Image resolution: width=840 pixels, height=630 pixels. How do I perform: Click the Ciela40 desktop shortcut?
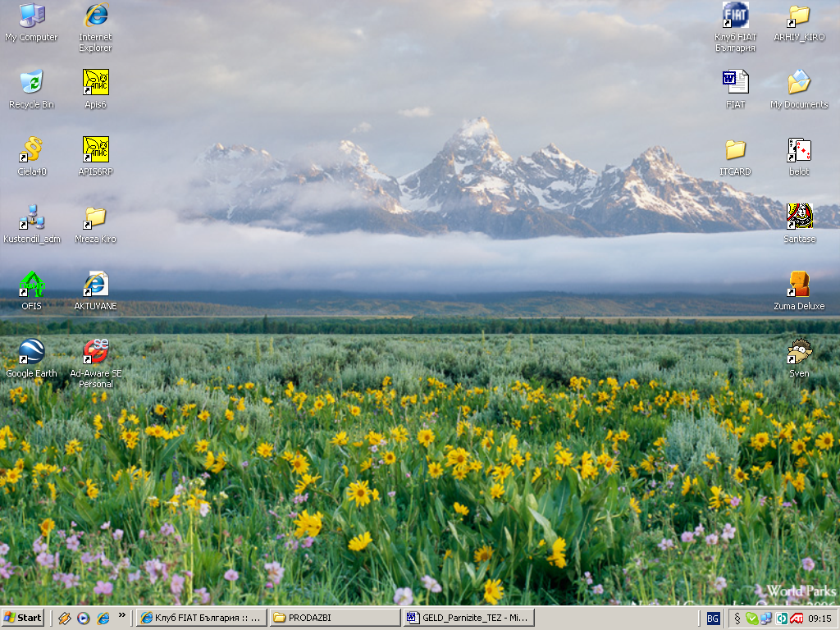tap(31, 150)
